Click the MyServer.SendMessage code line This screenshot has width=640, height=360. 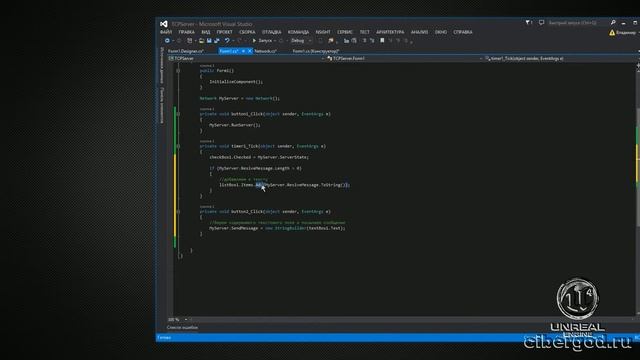point(277,228)
